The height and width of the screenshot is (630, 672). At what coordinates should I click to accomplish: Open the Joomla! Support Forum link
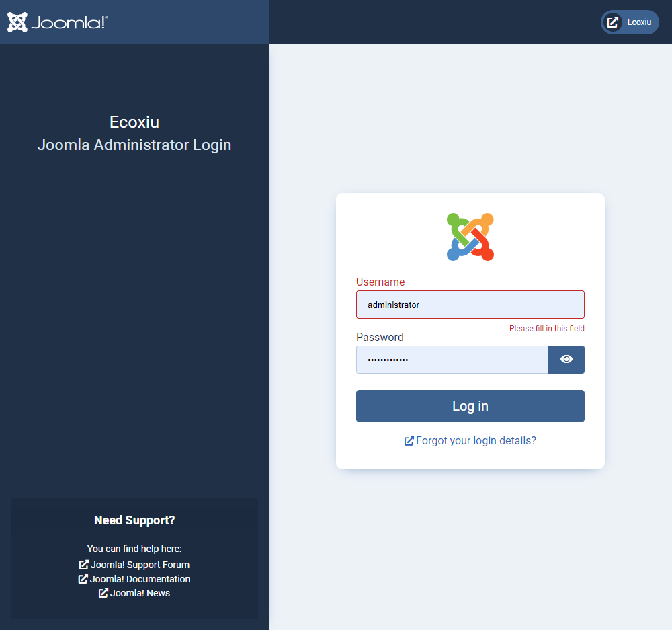(140, 565)
